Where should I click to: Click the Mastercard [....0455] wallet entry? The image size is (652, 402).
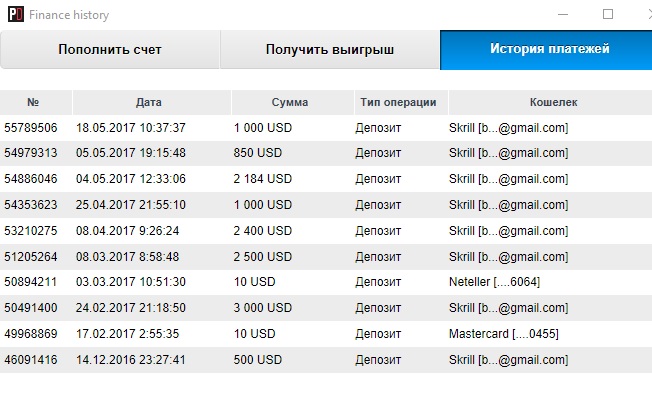(504, 334)
